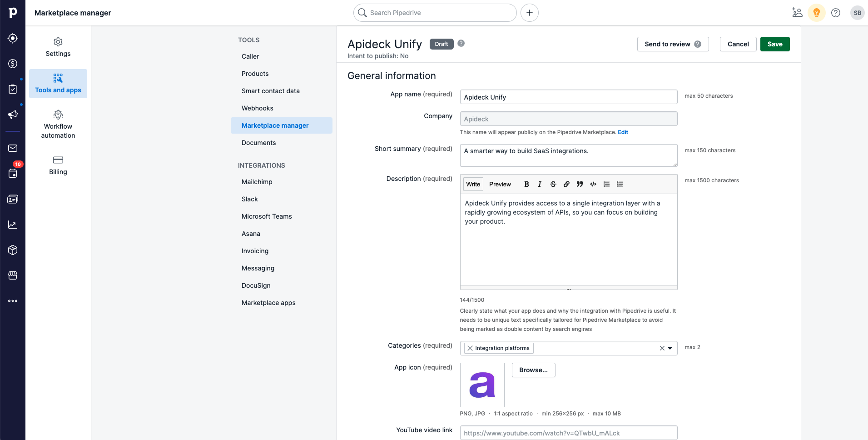The height and width of the screenshot is (440, 868).
Task: Apply strikethrough formatting in description editor
Action: 553,184
